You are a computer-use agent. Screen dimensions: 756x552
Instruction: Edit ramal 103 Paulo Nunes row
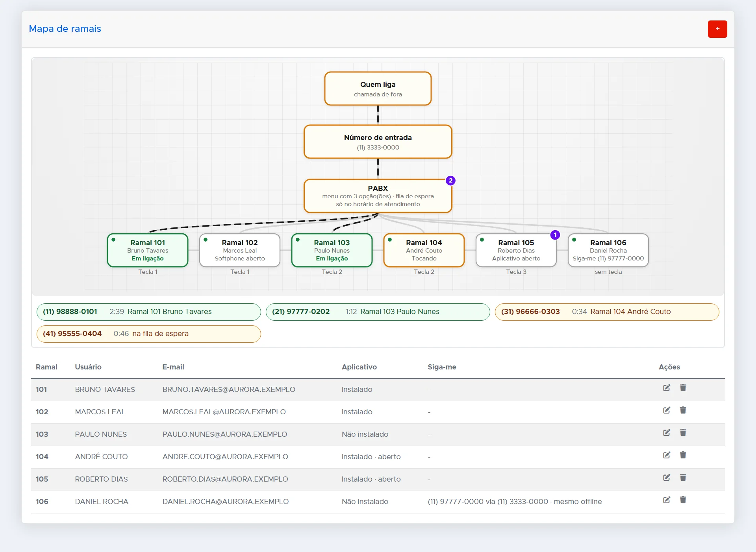pyautogui.click(x=666, y=433)
